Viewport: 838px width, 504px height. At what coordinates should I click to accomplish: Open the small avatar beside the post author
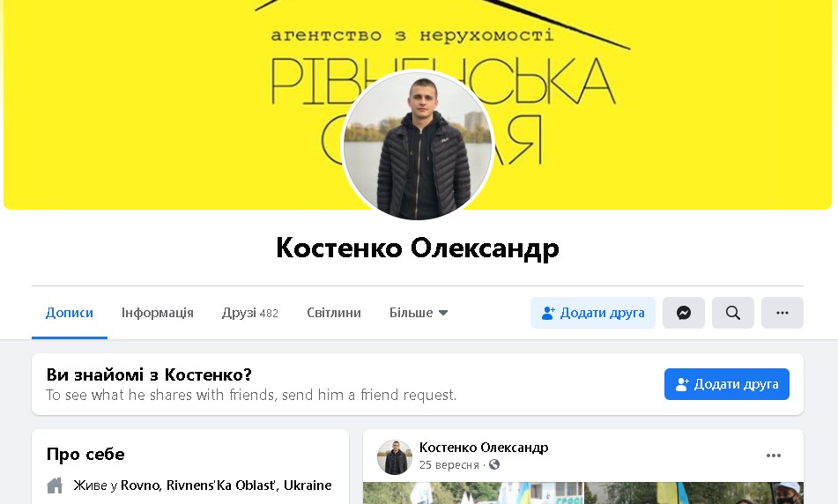point(395,457)
